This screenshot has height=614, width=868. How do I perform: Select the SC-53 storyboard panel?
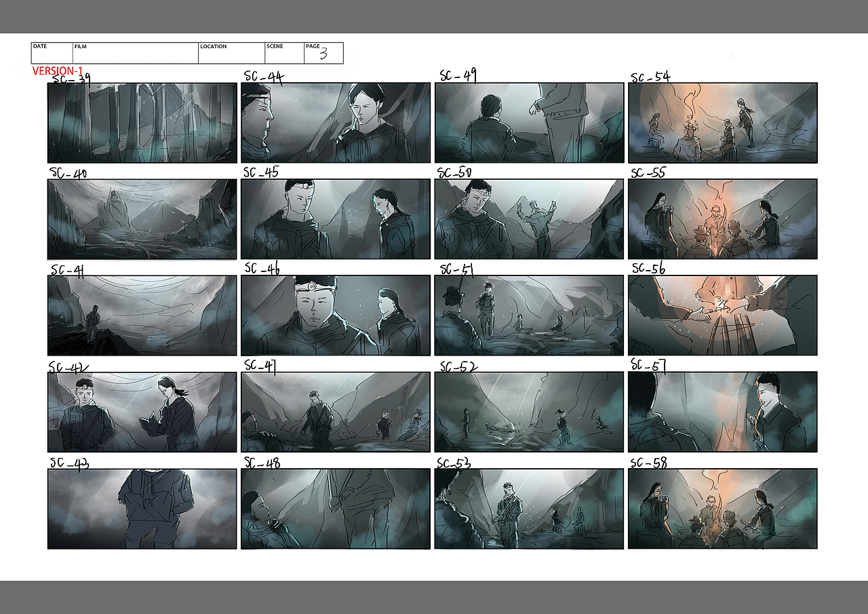tap(529, 509)
